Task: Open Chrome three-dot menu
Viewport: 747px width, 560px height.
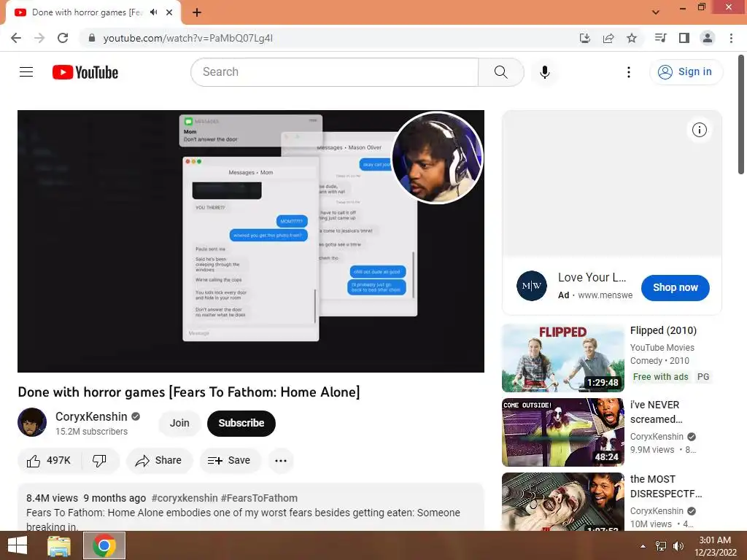Action: coord(731,38)
